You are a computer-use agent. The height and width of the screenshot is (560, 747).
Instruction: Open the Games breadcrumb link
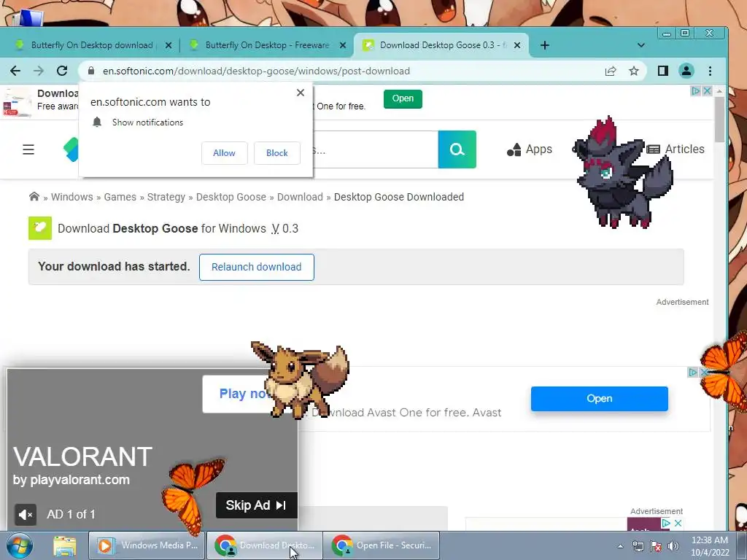120,197
